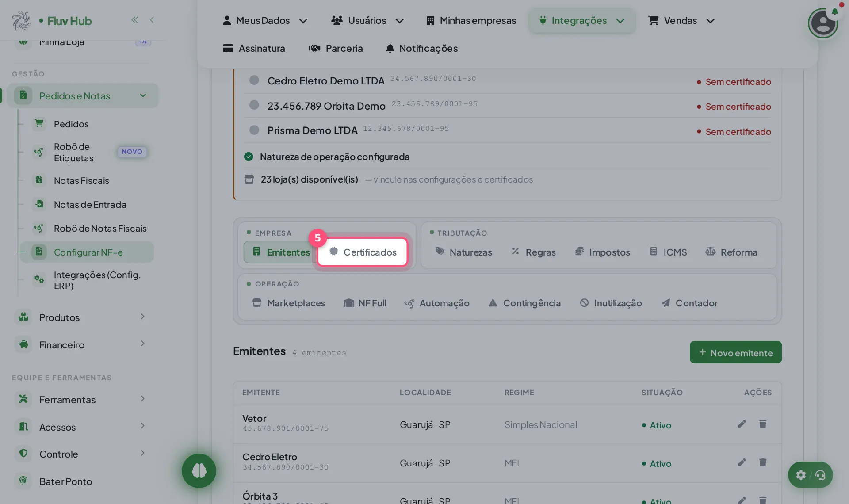
Task: Open the settings gear in support widget
Action: (801, 475)
